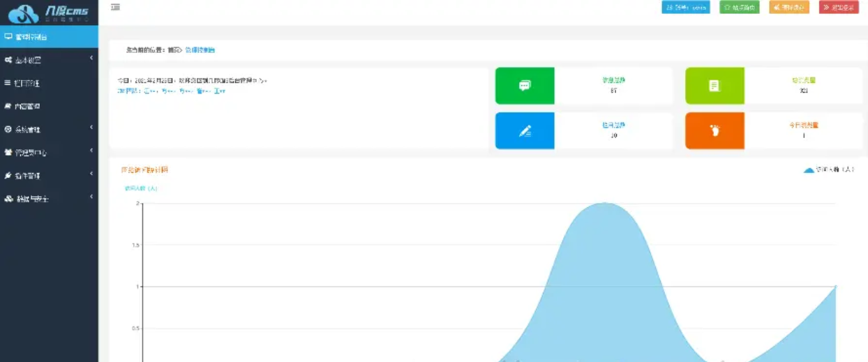The height and width of the screenshot is (362, 868).
Task: Click the first blue quick link under today's date
Action: [x=150, y=91]
